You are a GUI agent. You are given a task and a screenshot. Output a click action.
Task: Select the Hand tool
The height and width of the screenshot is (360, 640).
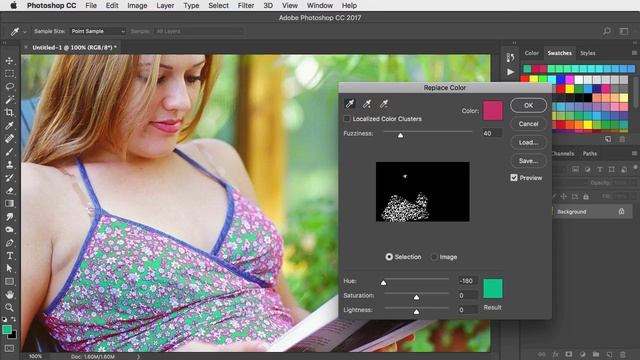click(9, 294)
